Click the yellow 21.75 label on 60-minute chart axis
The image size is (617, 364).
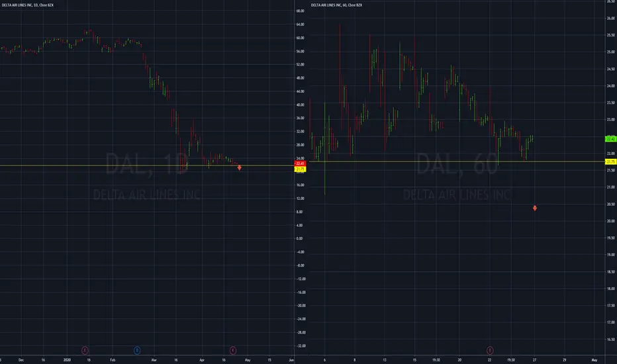[610, 161]
